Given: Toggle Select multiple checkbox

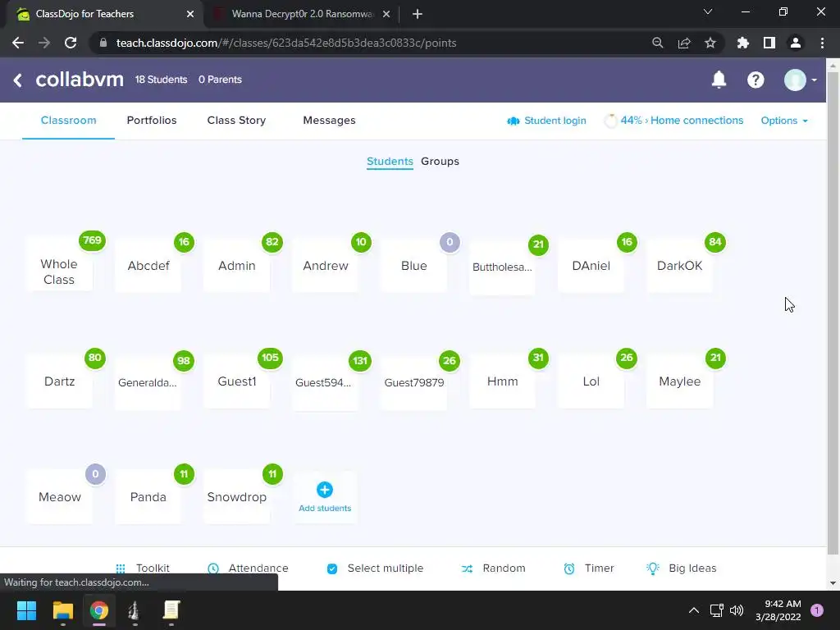Looking at the screenshot, I should point(332,568).
